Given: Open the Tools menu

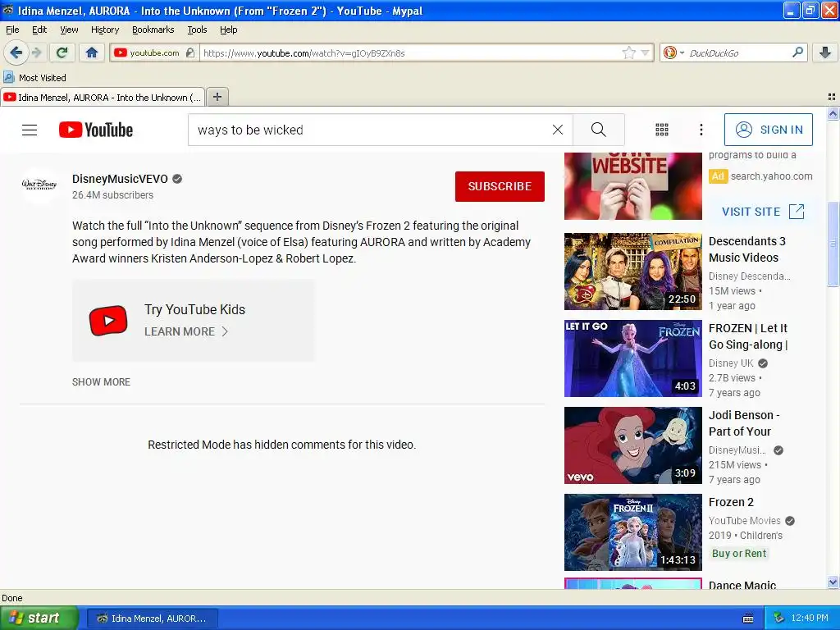Looking at the screenshot, I should pyautogui.click(x=197, y=30).
